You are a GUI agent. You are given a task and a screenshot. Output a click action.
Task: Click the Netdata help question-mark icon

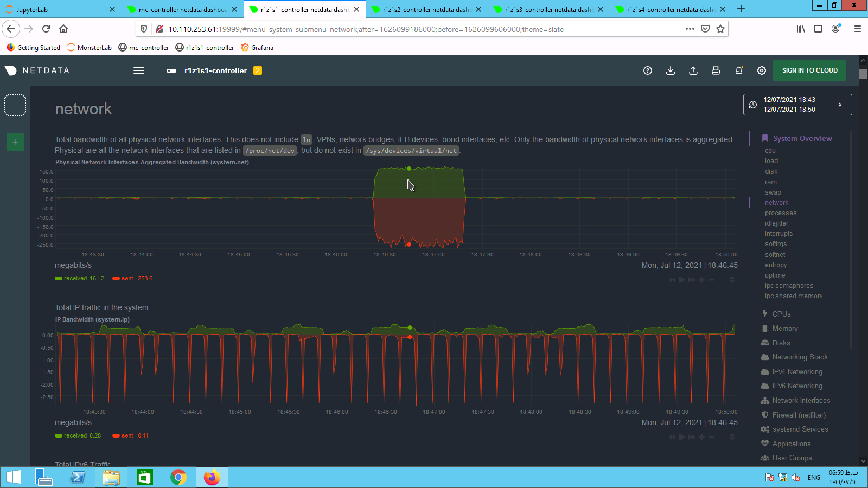[647, 70]
